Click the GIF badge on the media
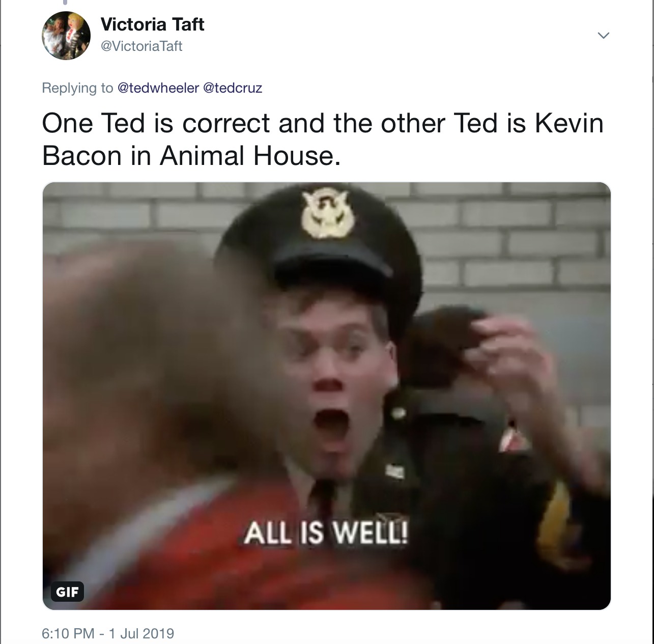Image resolution: width=654 pixels, height=644 pixels. (67, 592)
